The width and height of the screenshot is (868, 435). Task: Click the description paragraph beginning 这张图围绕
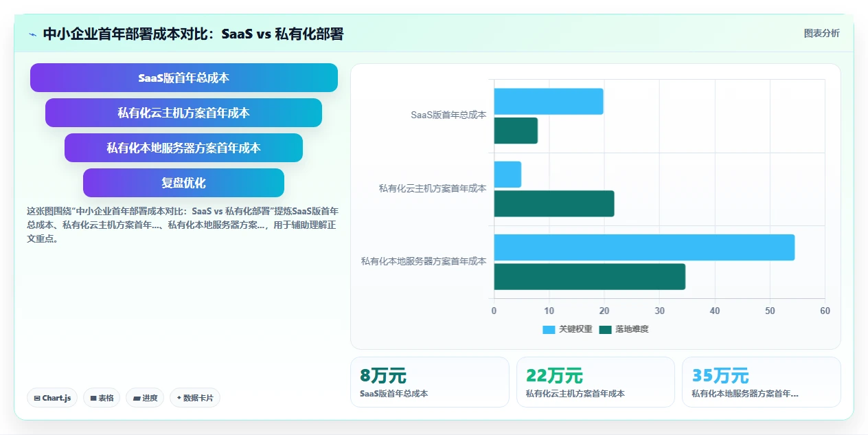182,225
